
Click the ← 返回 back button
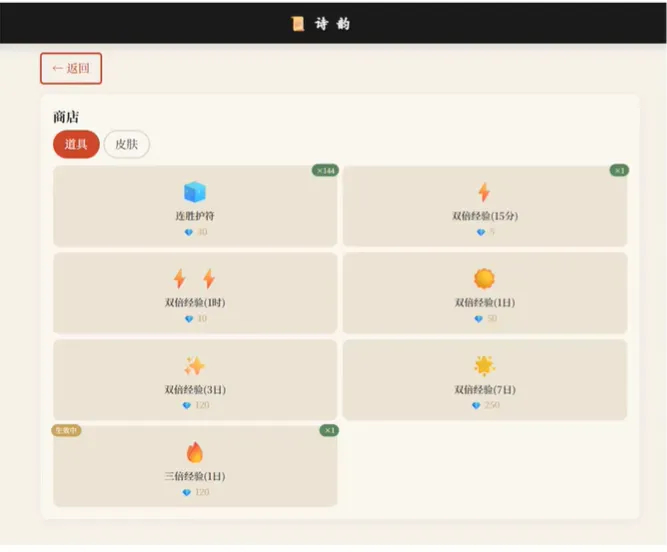(x=71, y=68)
